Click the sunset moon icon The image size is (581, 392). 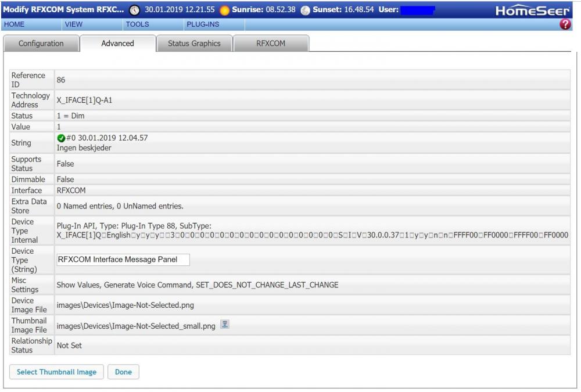305,10
